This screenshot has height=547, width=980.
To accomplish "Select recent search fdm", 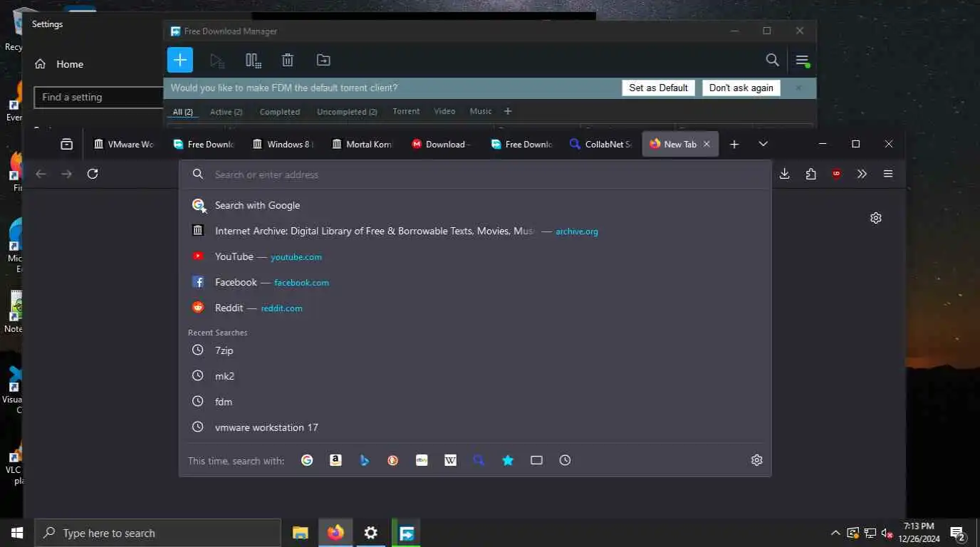I will click(475, 402).
